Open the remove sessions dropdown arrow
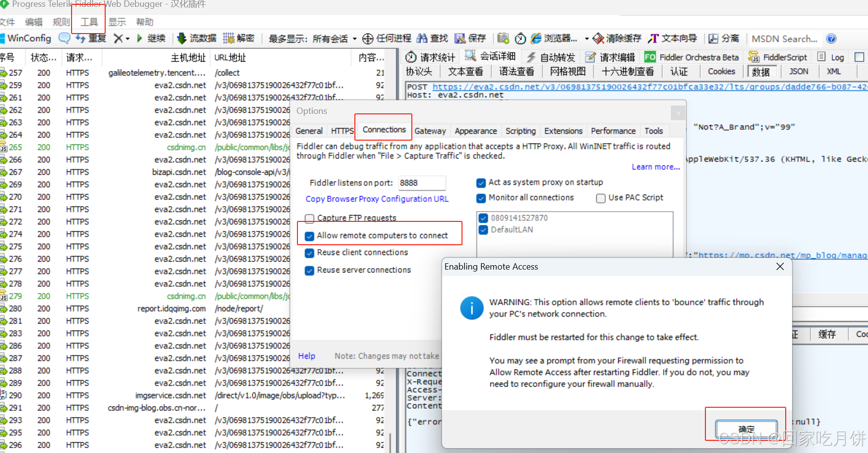Screen dimensions: 868x453 pyautogui.click(x=128, y=38)
